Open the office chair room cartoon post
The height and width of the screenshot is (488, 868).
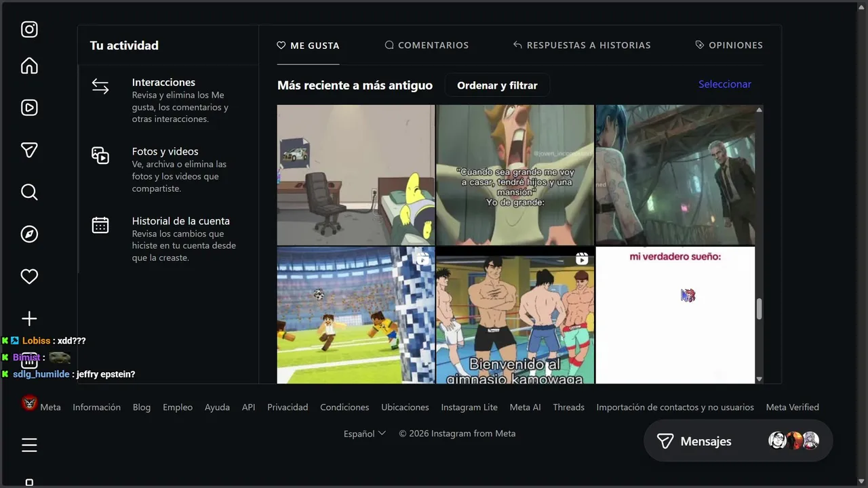[356, 175]
